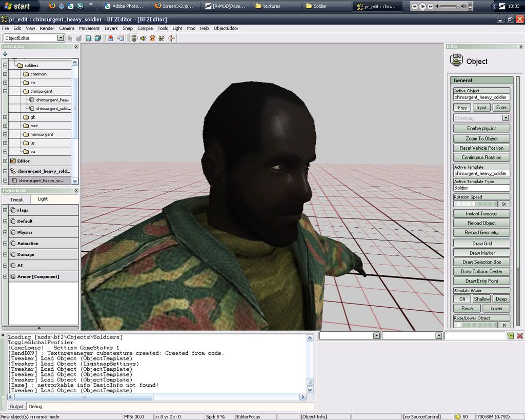Select Deep water simulation
The image size is (525, 420).
501,299
